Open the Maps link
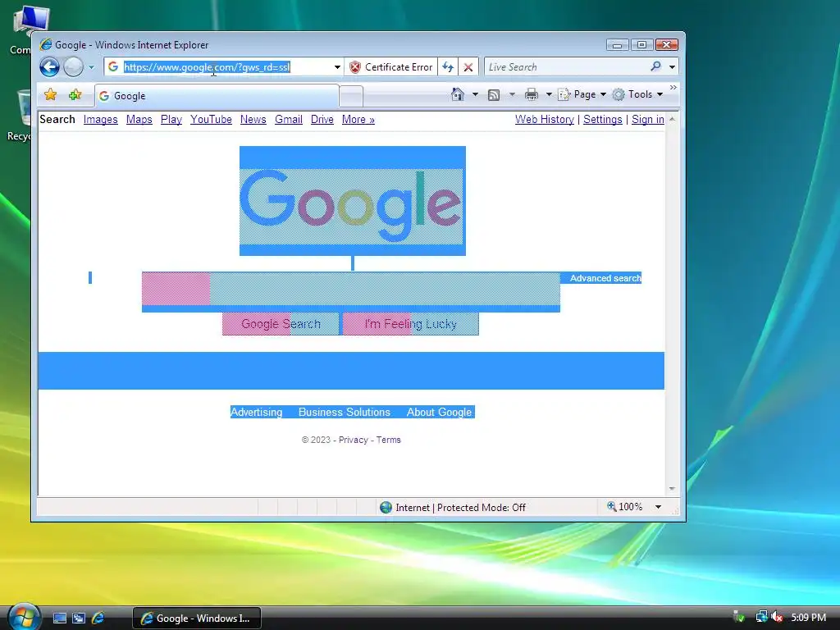Screen dimensions: 840x630 click(x=139, y=120)
